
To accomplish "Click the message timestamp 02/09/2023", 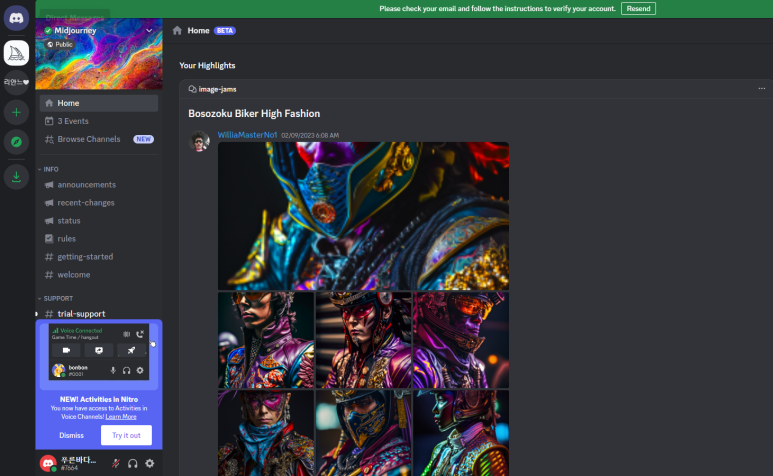I will (x=310, y=136).
